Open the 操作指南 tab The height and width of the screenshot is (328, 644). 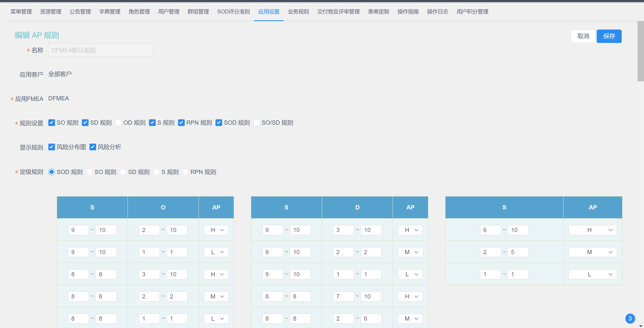[408, 12]
